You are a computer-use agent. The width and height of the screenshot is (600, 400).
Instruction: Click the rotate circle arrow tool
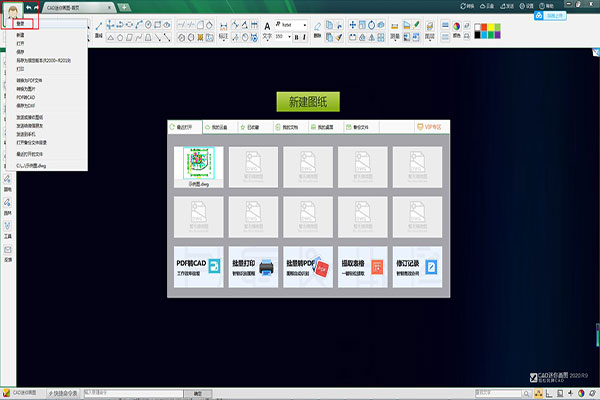tap(371, 25)
